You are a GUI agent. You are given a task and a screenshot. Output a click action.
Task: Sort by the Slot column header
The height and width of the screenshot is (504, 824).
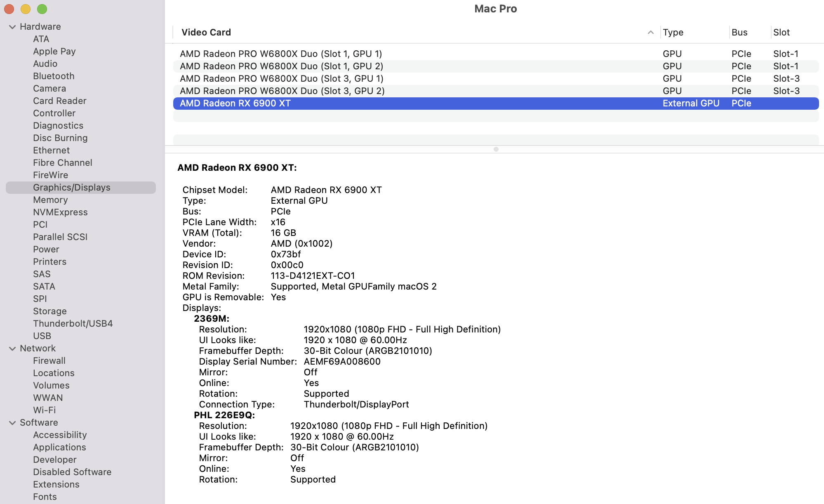781,32
